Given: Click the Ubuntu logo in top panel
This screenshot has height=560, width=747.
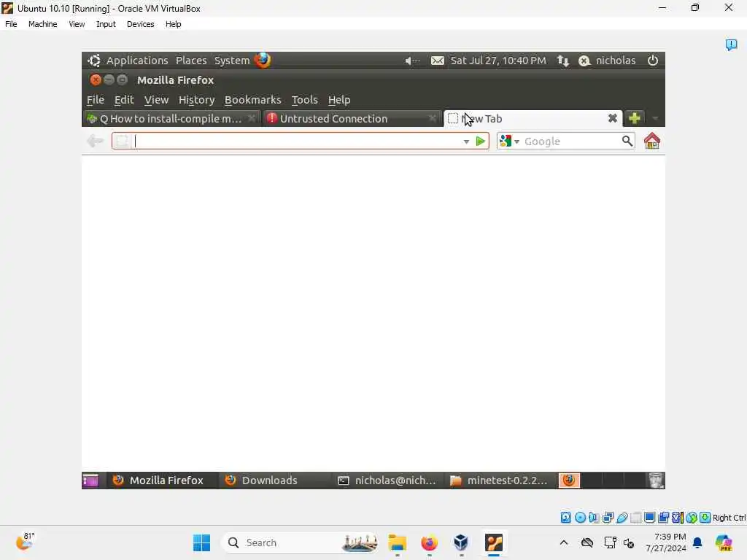Looking at the screenshot, I should 94,61.
